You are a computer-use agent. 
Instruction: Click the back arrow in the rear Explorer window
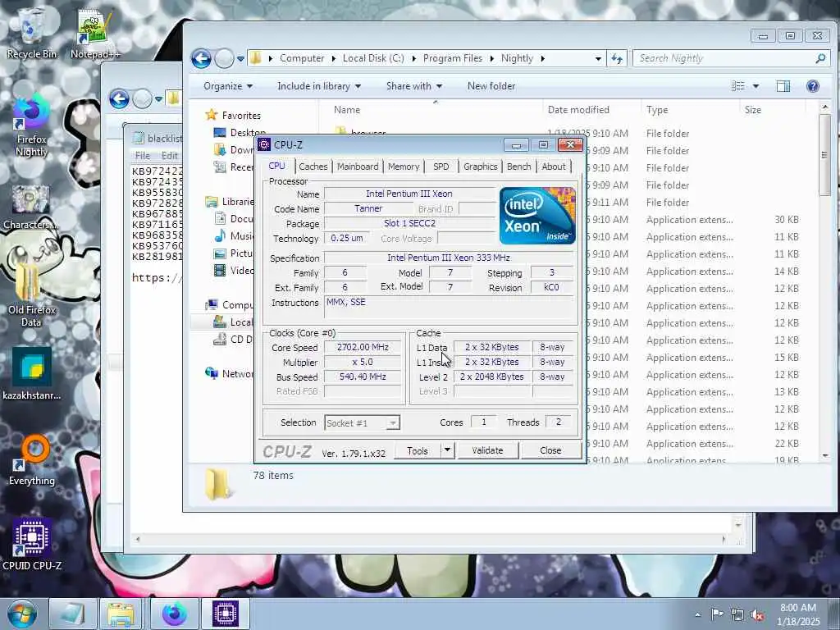pyautogui.click(x=119, y=98)
